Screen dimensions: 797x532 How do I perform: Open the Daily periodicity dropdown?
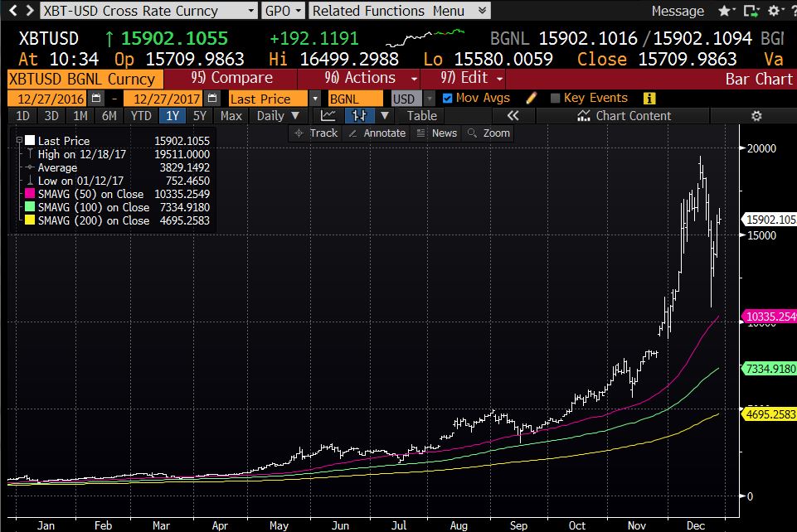click(x=278, y=116)
